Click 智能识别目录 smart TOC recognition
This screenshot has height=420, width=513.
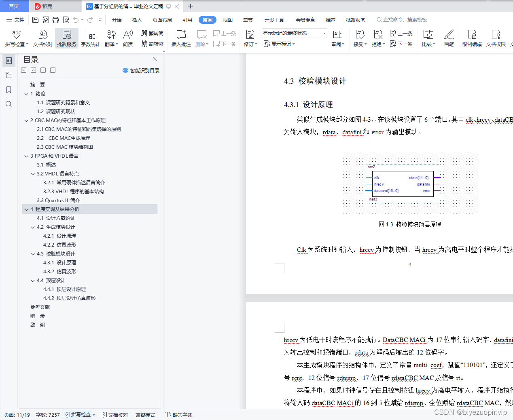coord(141,70)
